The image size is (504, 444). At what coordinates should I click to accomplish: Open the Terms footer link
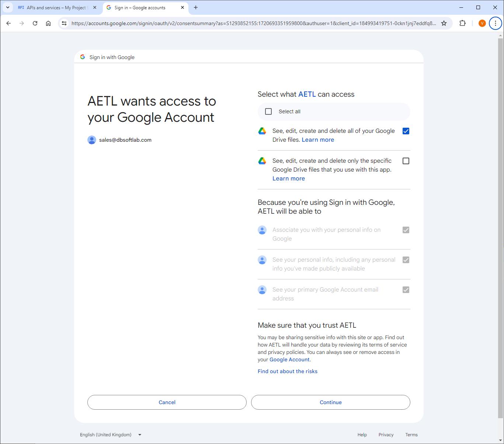pyautogui.click(x=411, y=435)
